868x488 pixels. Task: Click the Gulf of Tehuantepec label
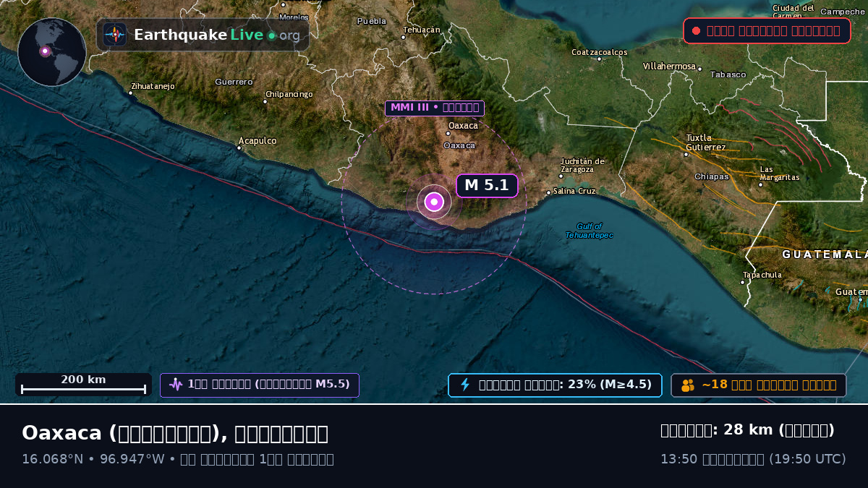pos(589,231)
